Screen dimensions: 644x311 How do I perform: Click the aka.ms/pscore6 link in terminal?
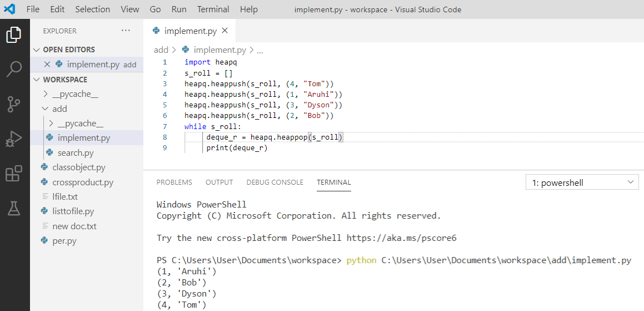(402, 238)
